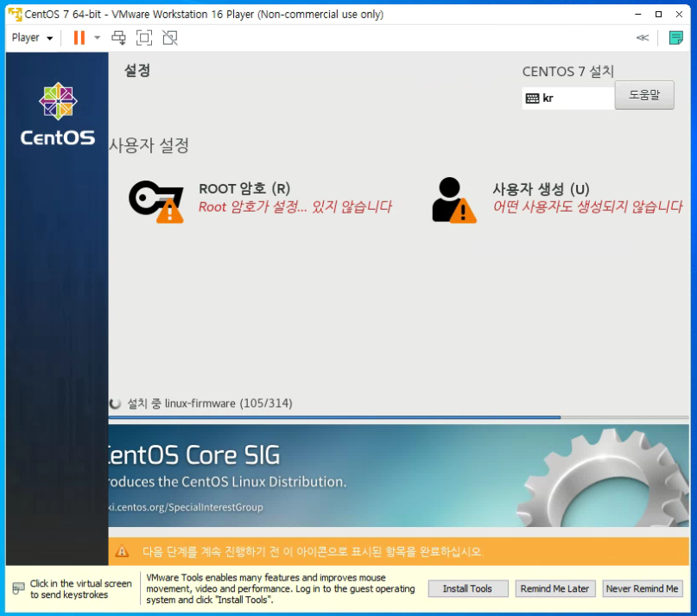Image resolution: width=697 pixels, height=616 pixels.
Task: Click the 도움말 help button
Action: (x=644, y=95)
